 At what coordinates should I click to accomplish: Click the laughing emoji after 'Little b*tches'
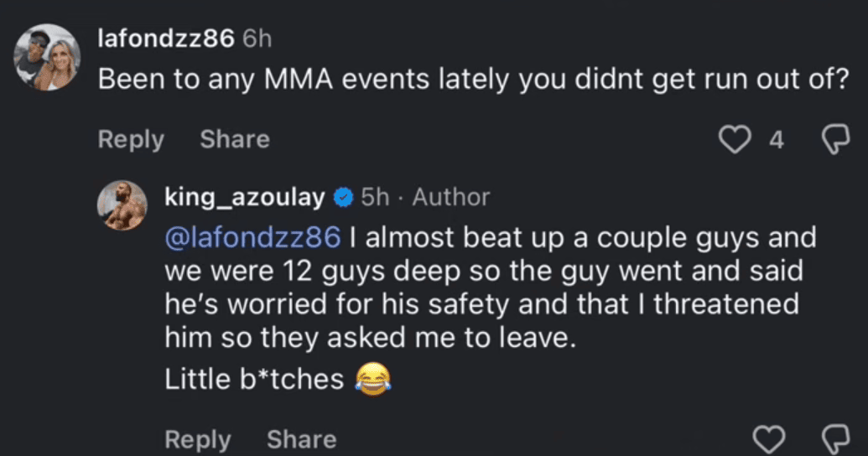coord(374,380)
